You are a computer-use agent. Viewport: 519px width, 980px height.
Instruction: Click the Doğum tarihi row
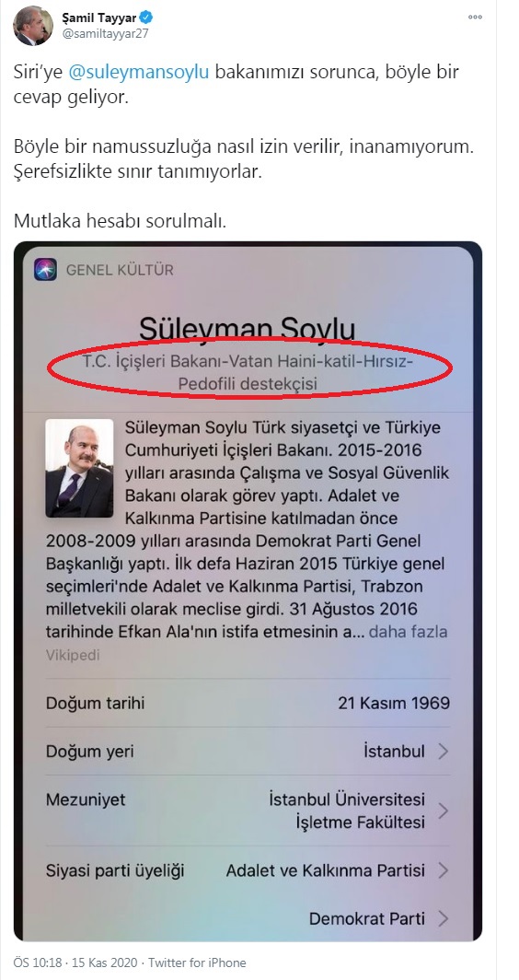248,703
